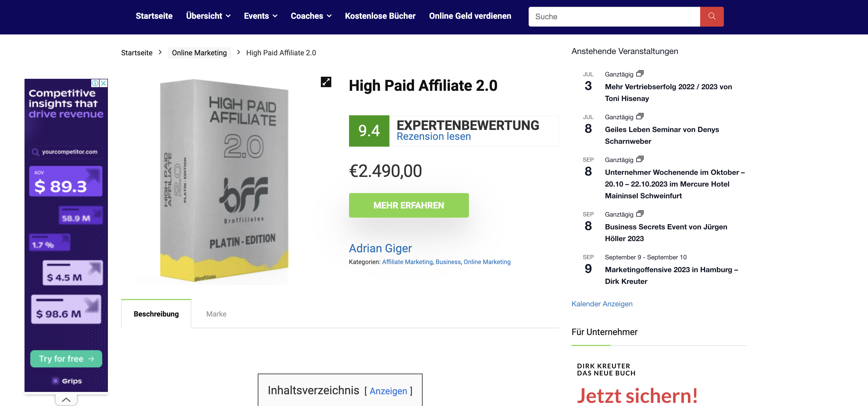The image size is (868, 406).
Task: Click the Online Marketing breadcrumb
Action: [199, 53]
